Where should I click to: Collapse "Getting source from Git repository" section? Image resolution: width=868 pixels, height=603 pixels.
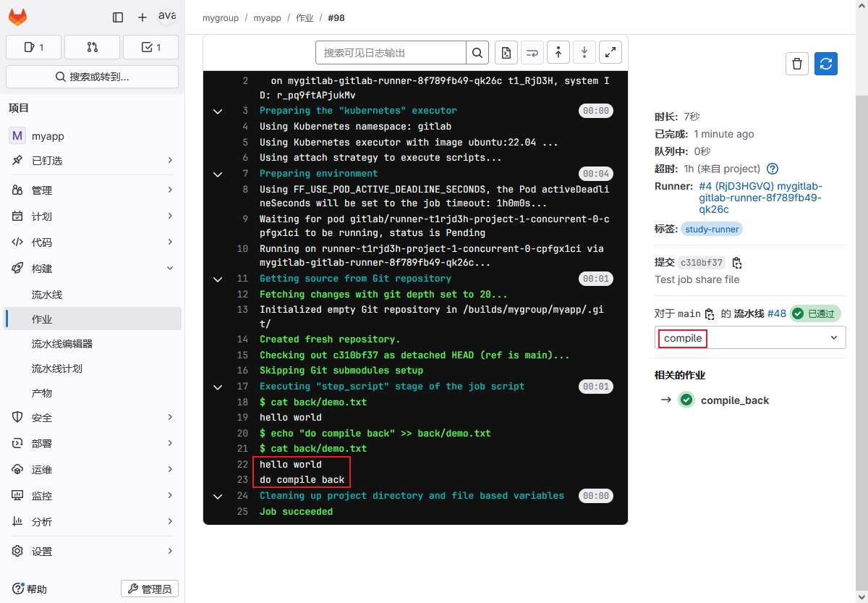[217, 279]
